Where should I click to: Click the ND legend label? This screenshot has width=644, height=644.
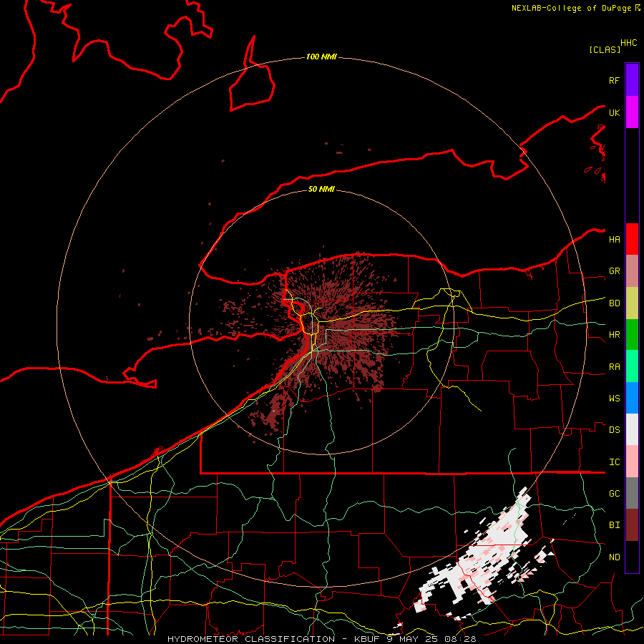(614, 557)
